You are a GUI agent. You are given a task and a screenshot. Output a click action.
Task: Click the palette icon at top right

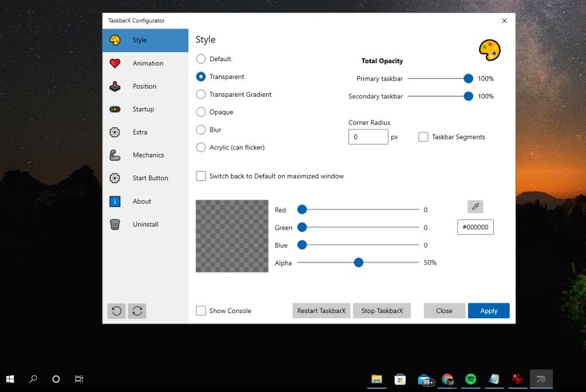pyautogui.click(x=490, y=50)
